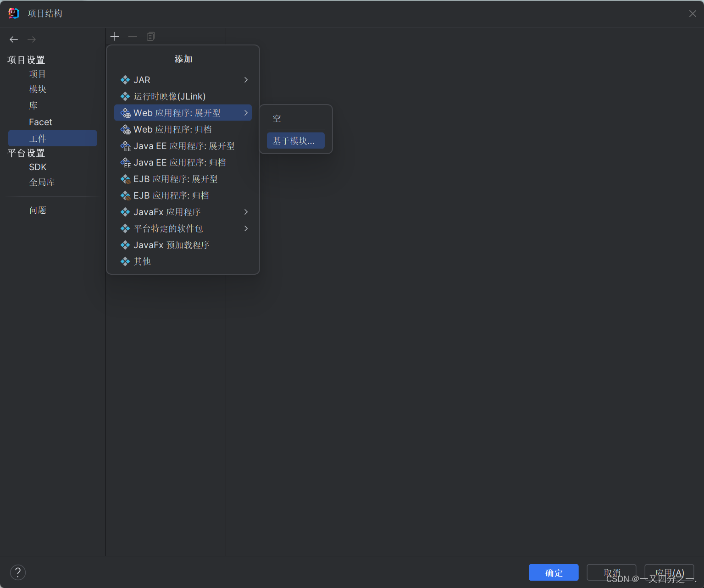The image size is (704, 588).
Task: Select Web 应用程序: 归档 entry
Action: click(183, 129)
